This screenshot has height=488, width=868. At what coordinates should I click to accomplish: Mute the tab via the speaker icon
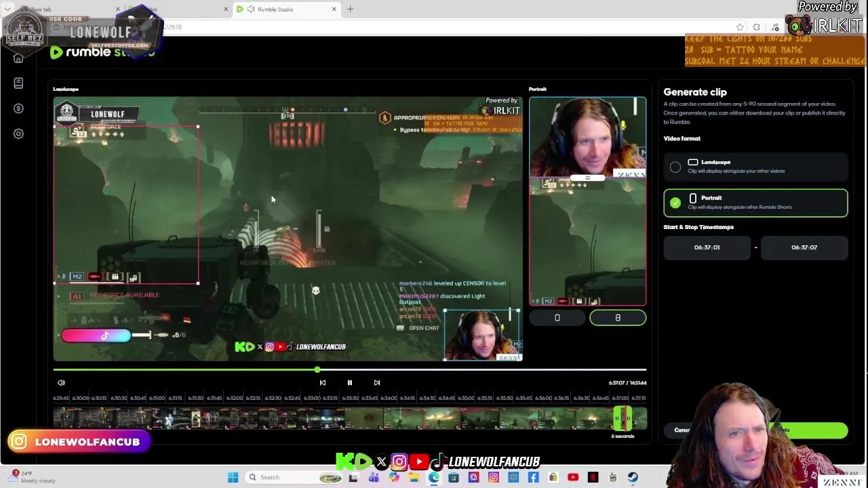(252, 9)
